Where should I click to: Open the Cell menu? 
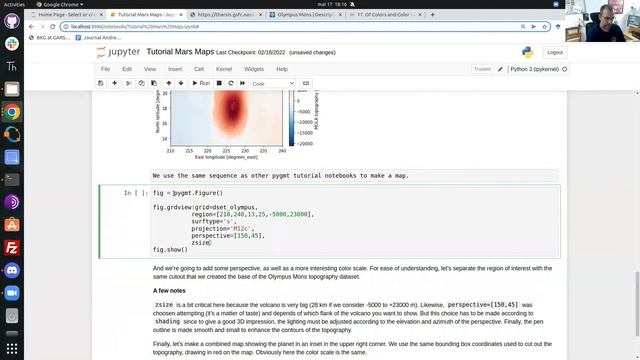[x=199, y=69]
